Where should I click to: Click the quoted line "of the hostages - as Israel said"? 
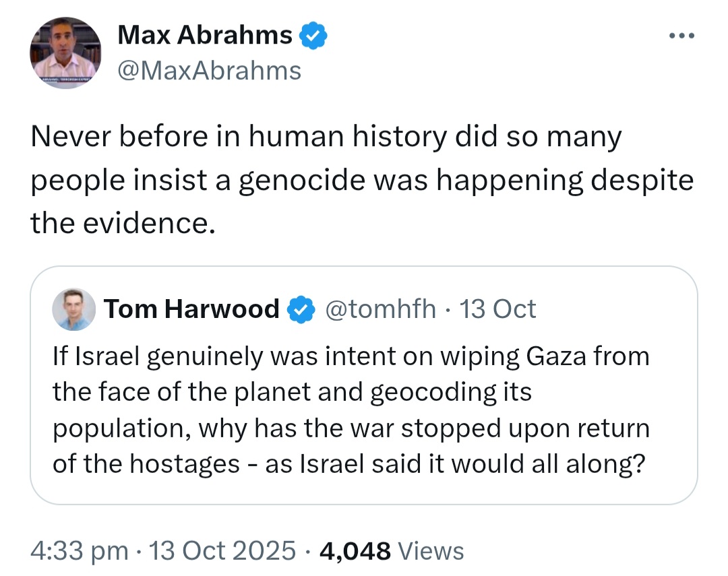click(x=349, y=464)
